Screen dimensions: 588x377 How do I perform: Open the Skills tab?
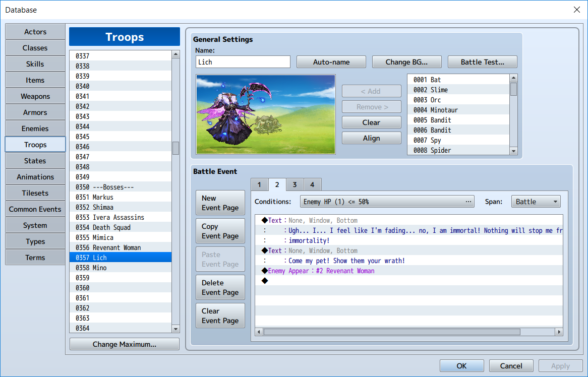coord(35,64)
